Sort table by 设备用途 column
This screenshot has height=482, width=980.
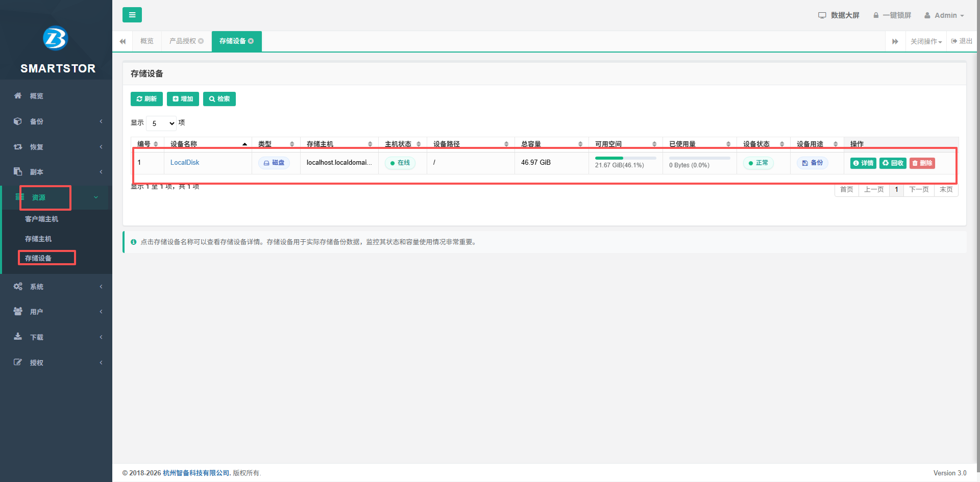[817, 144]
